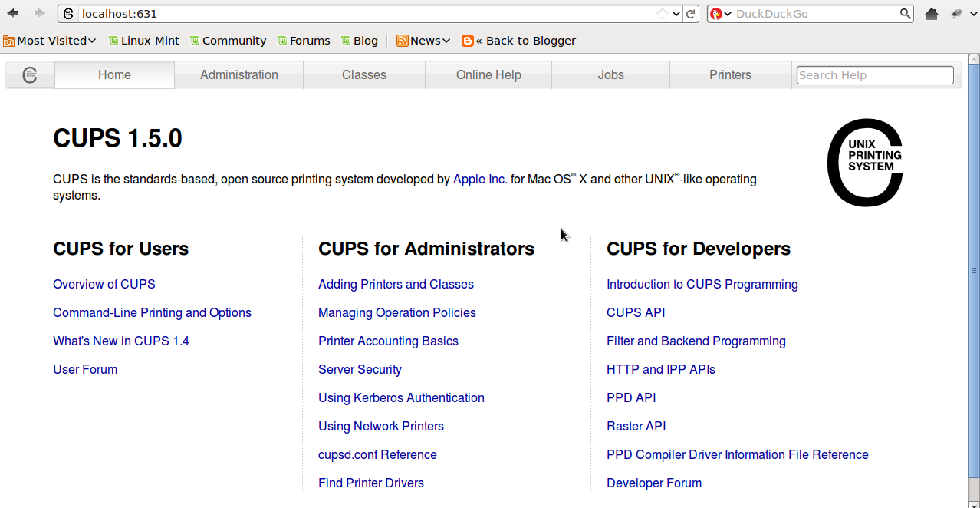Bookmark this page with the star icon
The width and height of the screenshot is (980, 508).
pos(662,14)
